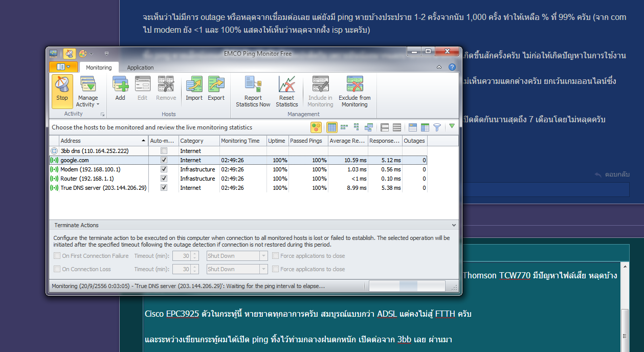Click the column chooser table icon
This screenshot has height=352, width=644.
pos(425,127)
